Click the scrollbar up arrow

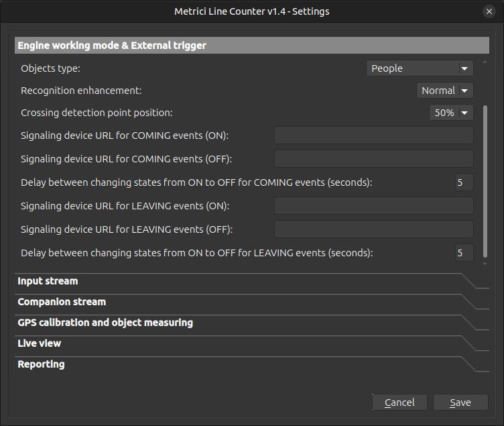pos(485,62)
